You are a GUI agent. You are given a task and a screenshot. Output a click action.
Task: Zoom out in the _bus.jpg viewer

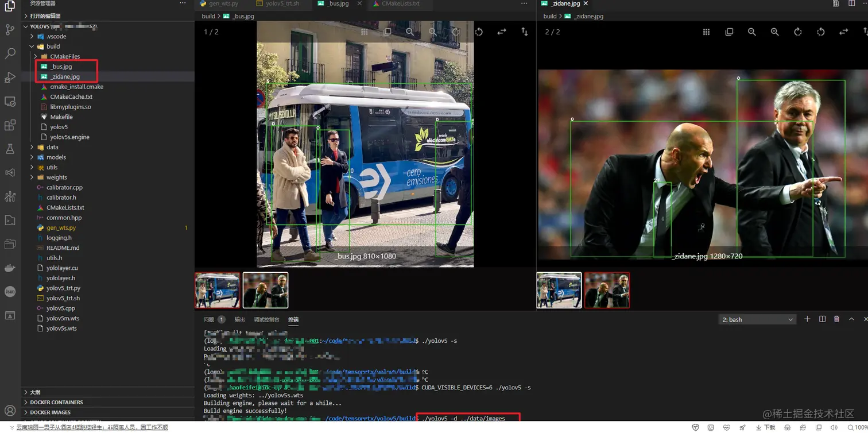(x=410, y=32)
